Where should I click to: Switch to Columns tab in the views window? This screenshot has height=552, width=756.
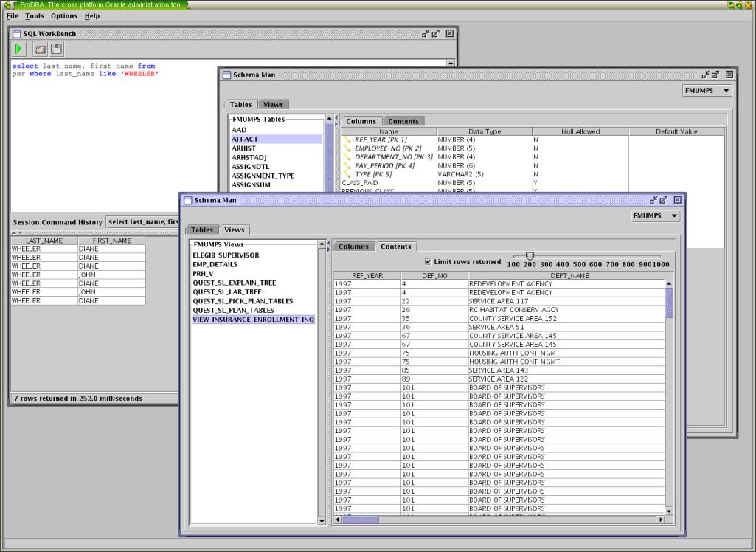click(x=353, y=246)
